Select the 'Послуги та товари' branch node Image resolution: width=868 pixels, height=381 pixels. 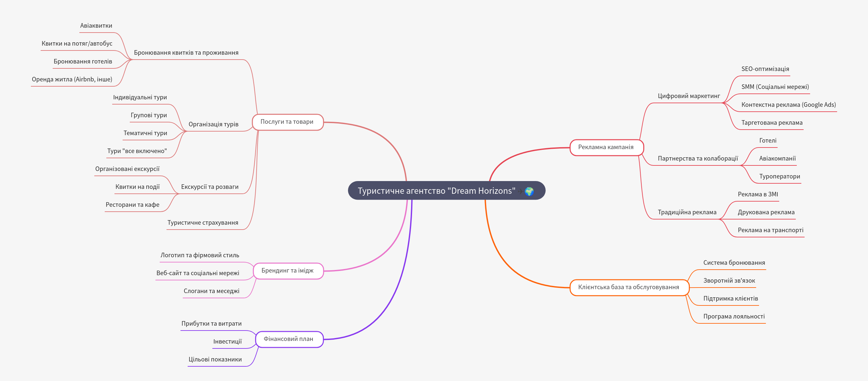point(287,122)
